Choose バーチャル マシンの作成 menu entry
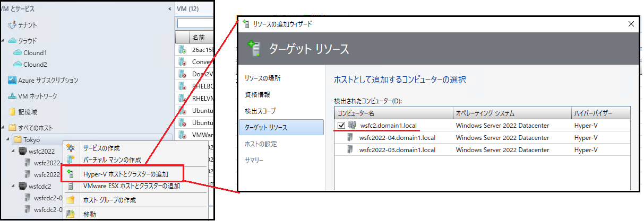 point(112,160)
